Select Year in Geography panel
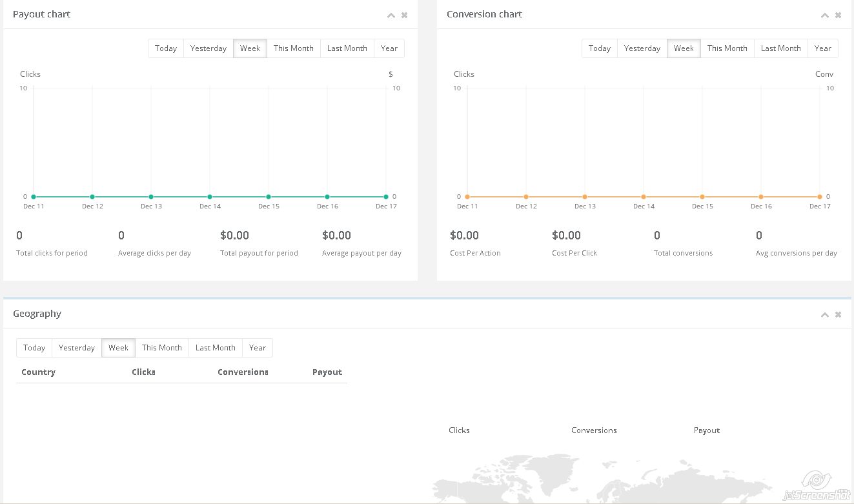The height and width of the screenshot is (504, 854). (x=257, y=348)
